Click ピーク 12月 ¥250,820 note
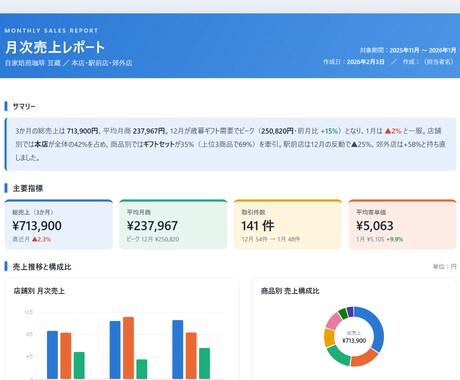 (153, 239)
